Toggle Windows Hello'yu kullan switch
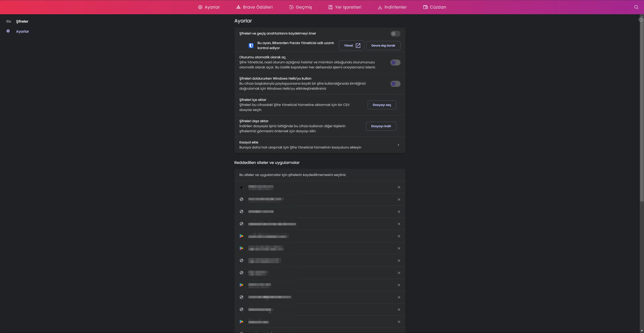Viewport: 644px width, 333px height. tap(395, 84)
